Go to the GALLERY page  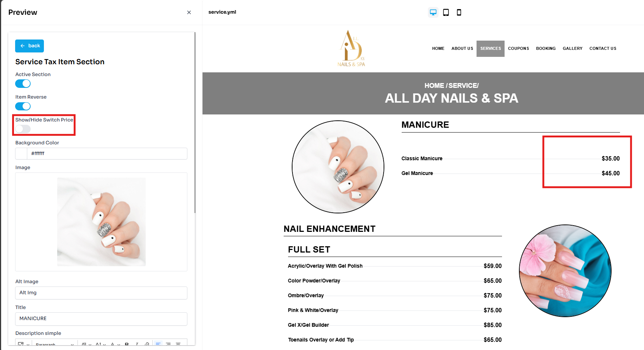point(572,48)
